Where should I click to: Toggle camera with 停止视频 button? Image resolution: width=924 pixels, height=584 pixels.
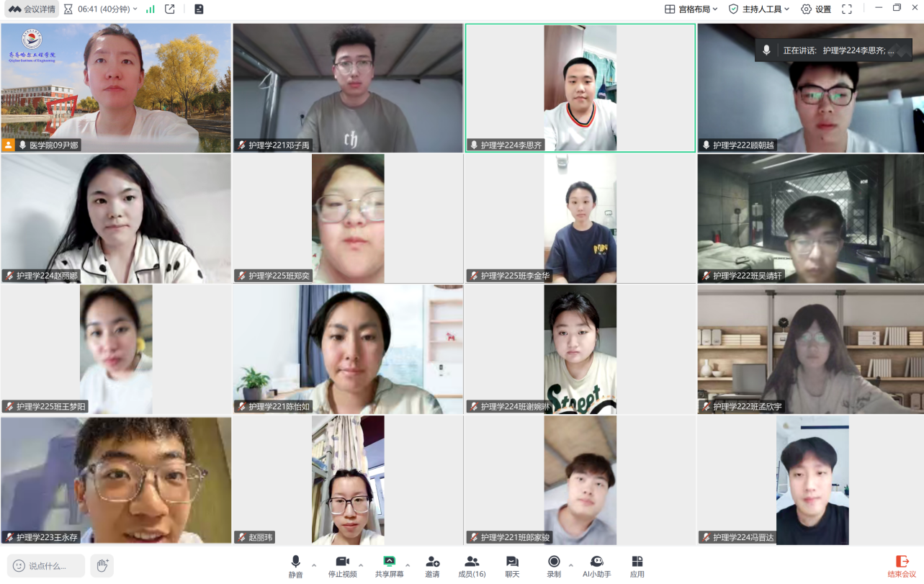[342, 565]
